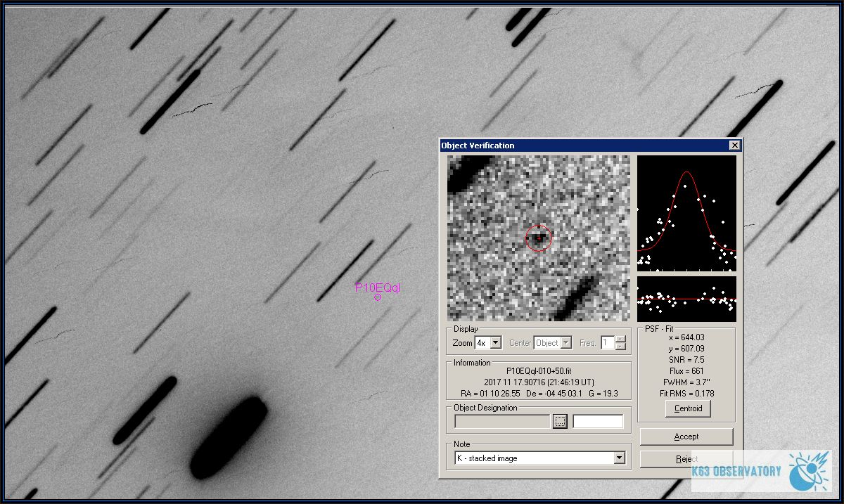Click the magenta P10EQql object marker circle
Screen dimensions: 844x504
coord(378,297)
